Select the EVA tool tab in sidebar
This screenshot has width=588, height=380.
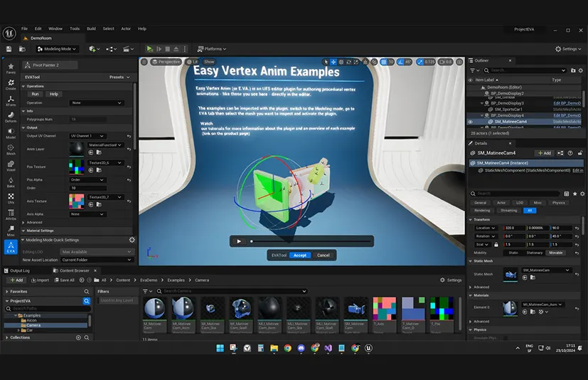11,247
